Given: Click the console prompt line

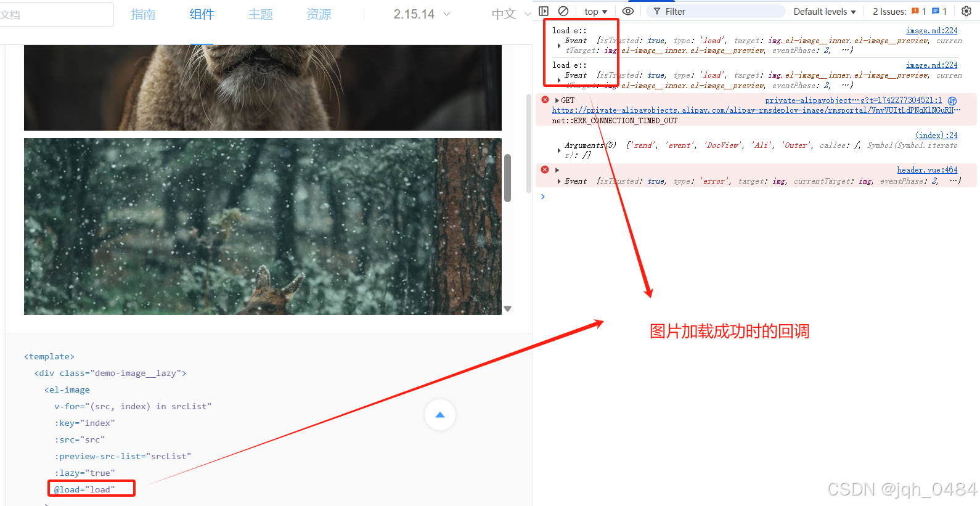Looking at the screenshot, I should pos(756,197).
